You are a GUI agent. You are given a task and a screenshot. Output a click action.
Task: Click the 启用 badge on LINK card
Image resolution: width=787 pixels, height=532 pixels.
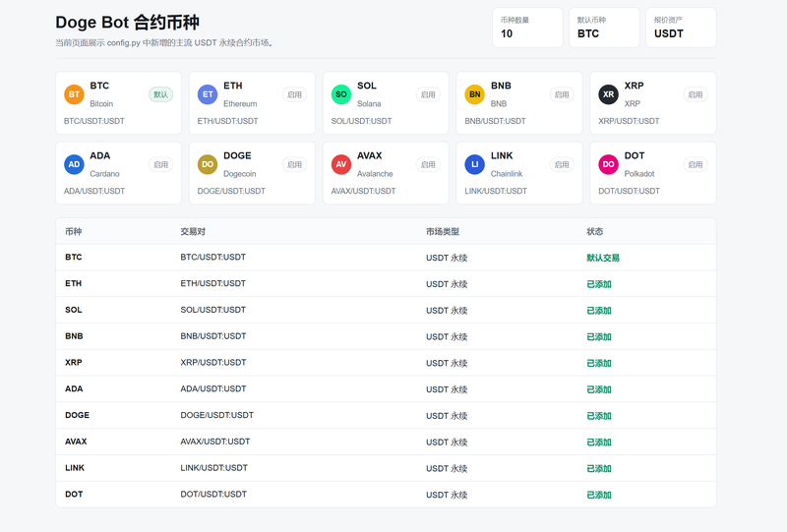[x=562, y=164]
